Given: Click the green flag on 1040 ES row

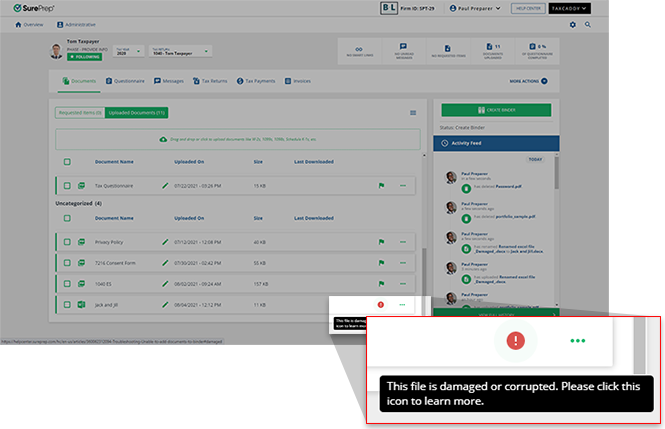Looking at the screenshot, I should pyautogui.click(x=381, y=284).
